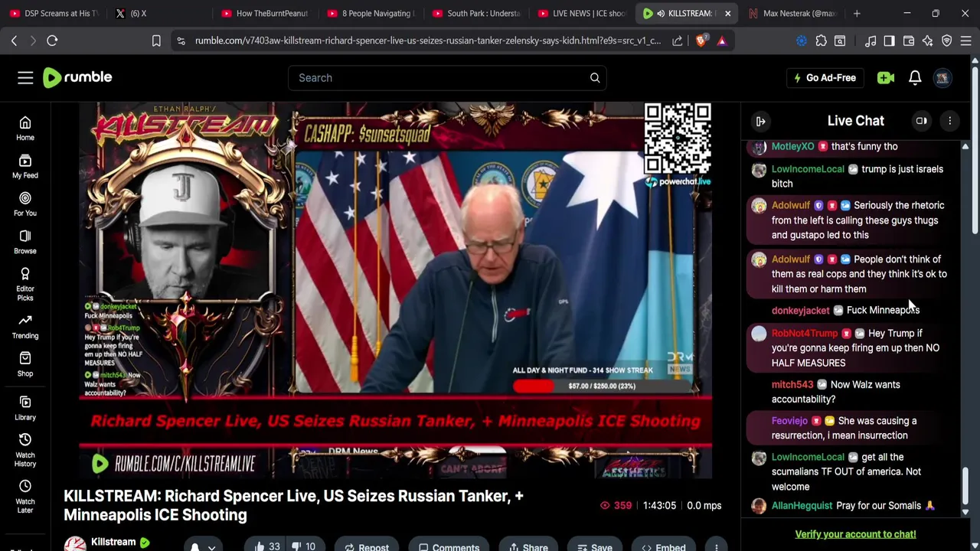The height and width of the screenshot is (551, 980).
Task: Click the site settings icon in address bar
Action: pos(181,41)
